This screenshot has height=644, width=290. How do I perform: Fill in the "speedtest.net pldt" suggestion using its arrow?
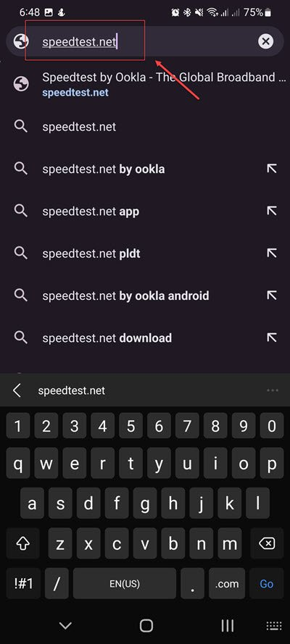pos(272,253)
